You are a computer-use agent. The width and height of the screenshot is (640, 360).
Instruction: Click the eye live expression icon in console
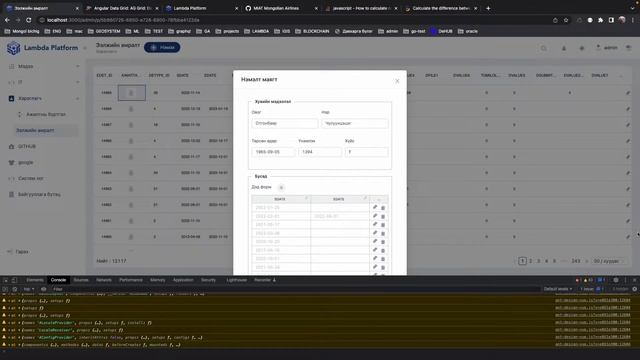(x=43, y=289)
